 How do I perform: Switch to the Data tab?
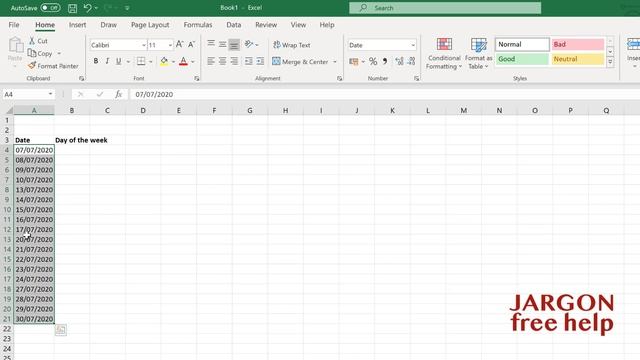tap(233, 25)
